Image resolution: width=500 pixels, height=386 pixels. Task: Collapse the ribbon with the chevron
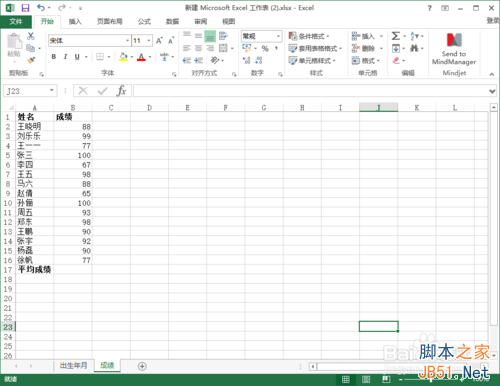492,74
